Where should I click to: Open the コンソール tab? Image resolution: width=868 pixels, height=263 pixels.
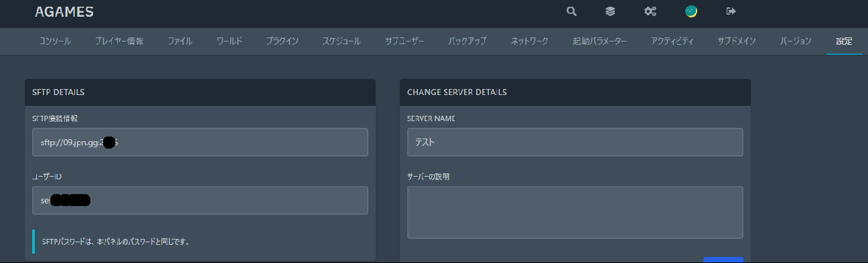(x=55, y=41)
